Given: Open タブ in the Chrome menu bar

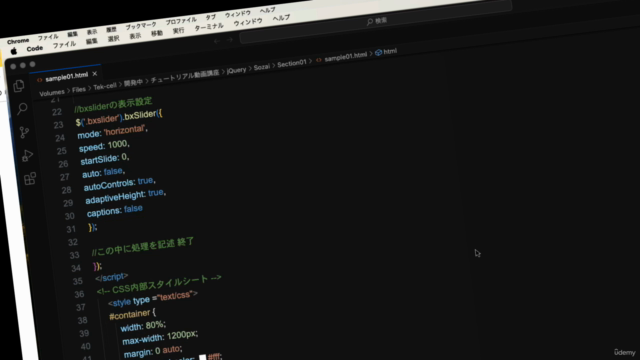Looking at the screenshot, I should (x=211, y=18).
